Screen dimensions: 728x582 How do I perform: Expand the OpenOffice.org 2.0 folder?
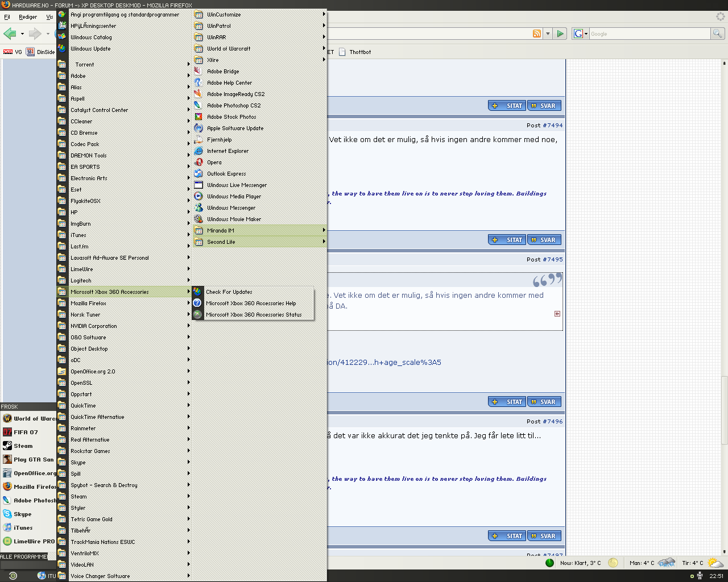(124, 372)
